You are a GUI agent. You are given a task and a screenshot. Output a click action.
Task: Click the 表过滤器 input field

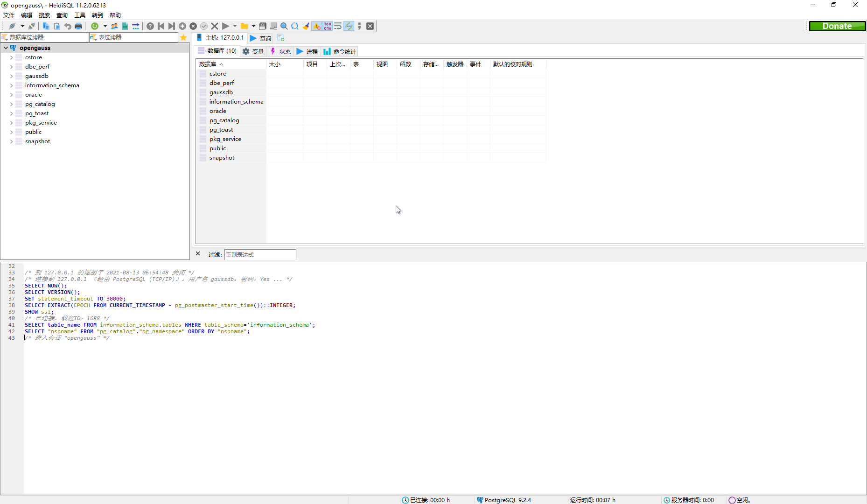tap(137, 37)
